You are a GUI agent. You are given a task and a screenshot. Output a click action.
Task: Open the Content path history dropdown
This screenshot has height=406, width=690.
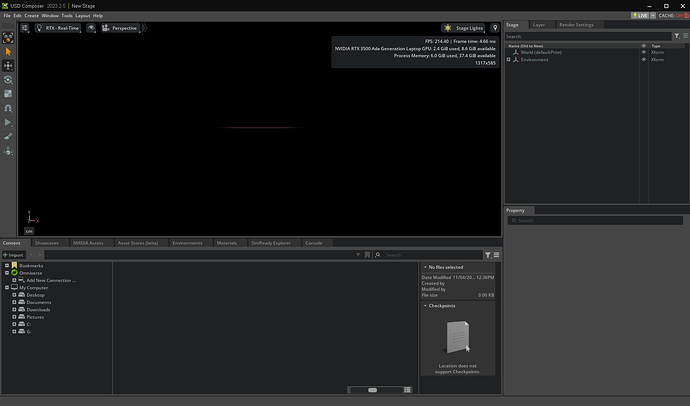(x=358, y=255)
